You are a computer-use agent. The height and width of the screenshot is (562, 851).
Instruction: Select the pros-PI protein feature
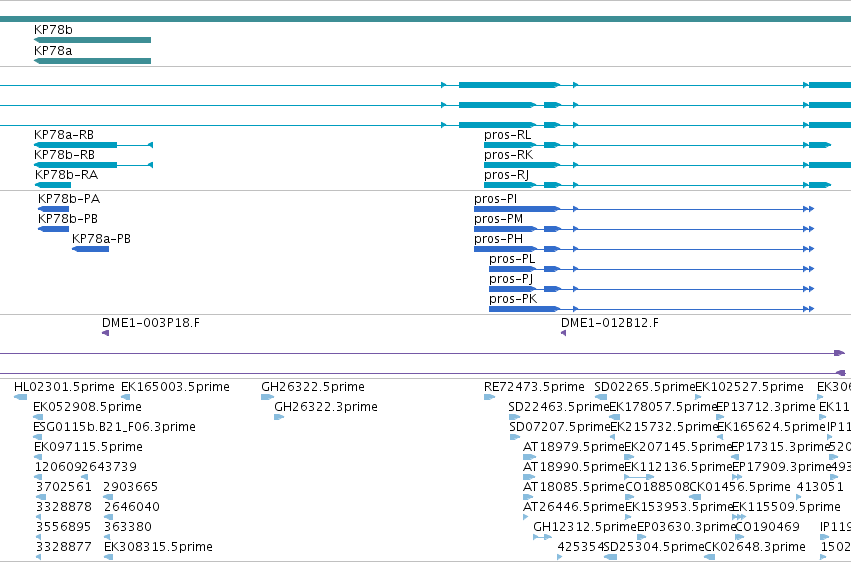644,209
